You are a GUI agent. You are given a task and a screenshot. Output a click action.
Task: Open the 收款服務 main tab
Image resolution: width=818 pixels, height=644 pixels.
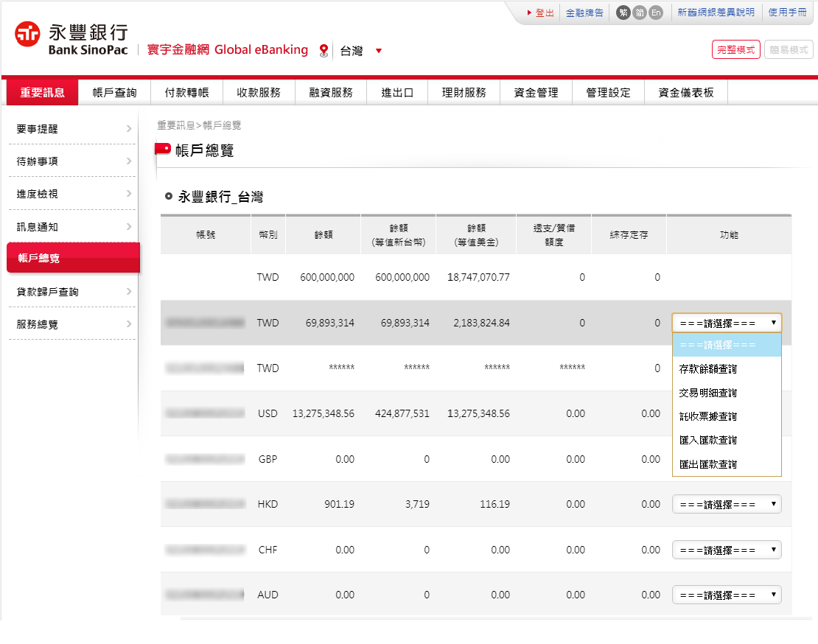tap(259, 93)
